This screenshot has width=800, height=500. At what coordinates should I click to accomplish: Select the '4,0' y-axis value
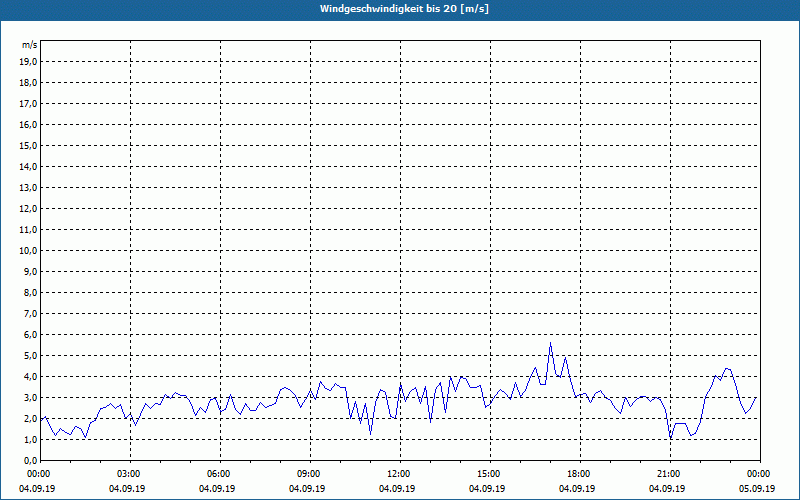click(x=31, y=377)
